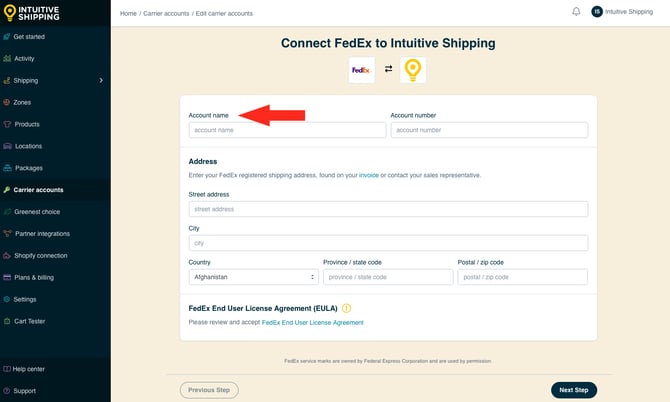The width and height of the screenshot is (670, 402).
Task: Open Help center link
Action: 55,369
